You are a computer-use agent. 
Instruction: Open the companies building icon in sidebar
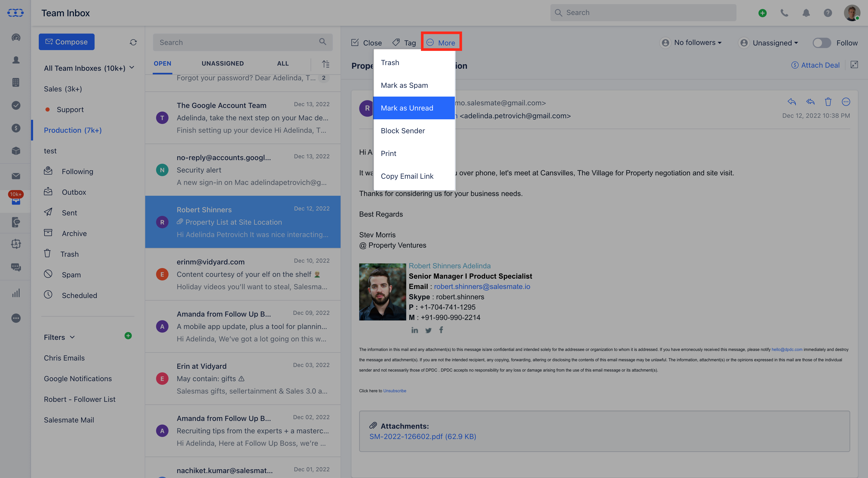pyautogui.click(x=16, y=82)
